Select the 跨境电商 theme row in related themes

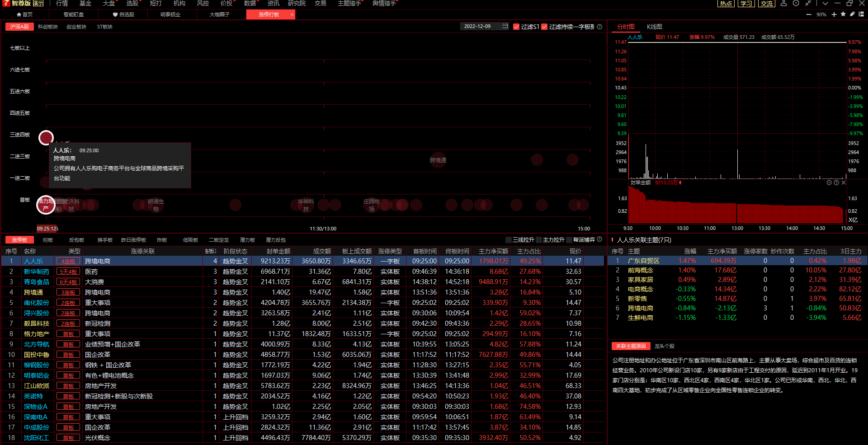[x=737, y=308]
